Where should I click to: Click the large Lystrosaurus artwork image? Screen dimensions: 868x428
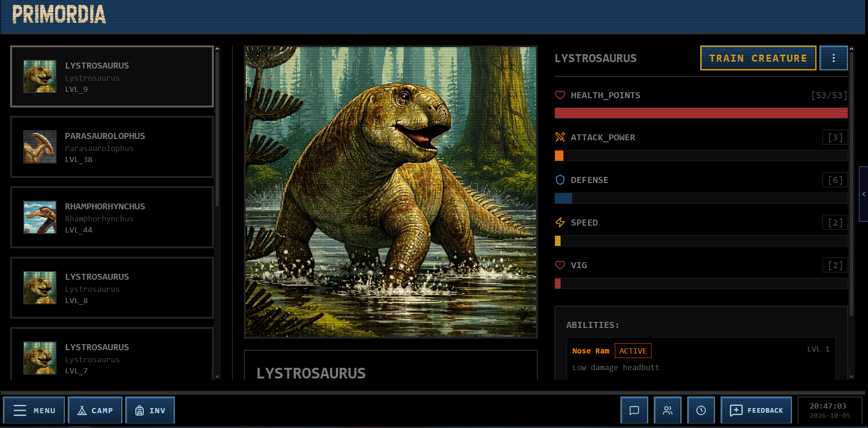point(391,192)
